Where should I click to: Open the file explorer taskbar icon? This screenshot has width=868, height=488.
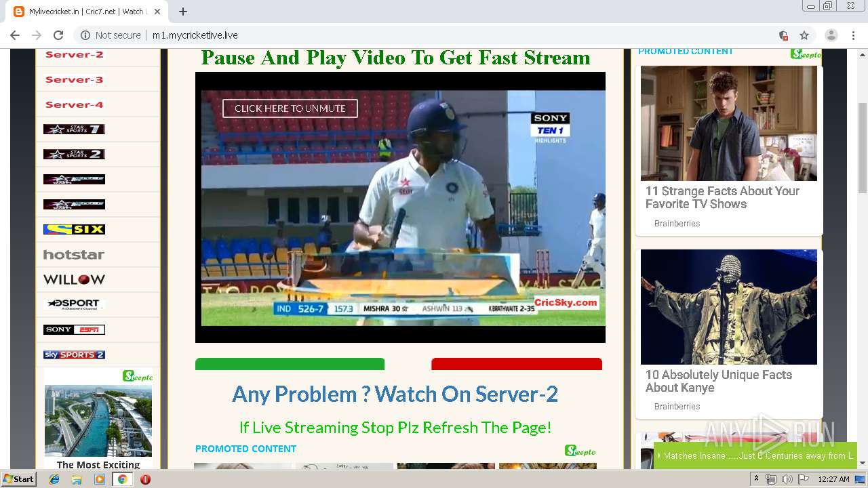tap(77, 479)
